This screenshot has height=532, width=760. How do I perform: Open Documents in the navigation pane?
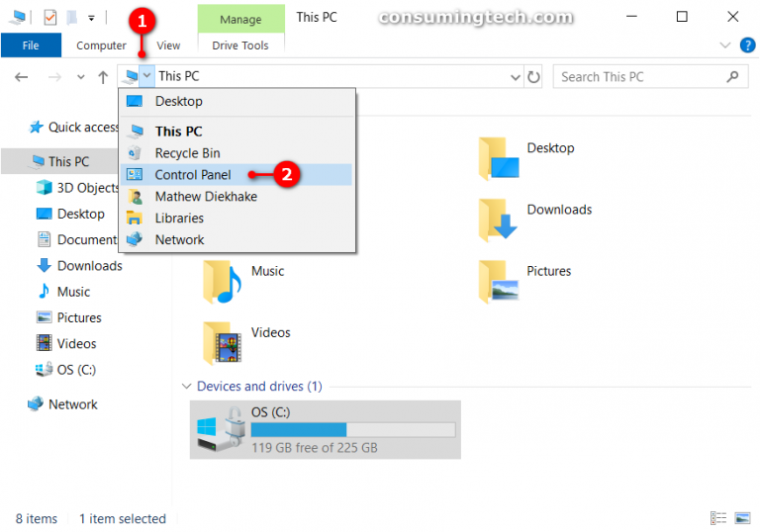click(x=77, y=240)
